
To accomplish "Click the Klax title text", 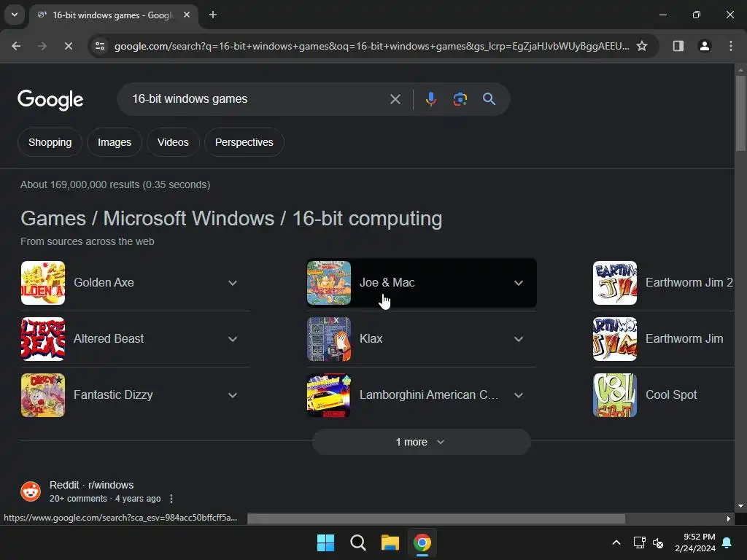I will coord(371,338).
